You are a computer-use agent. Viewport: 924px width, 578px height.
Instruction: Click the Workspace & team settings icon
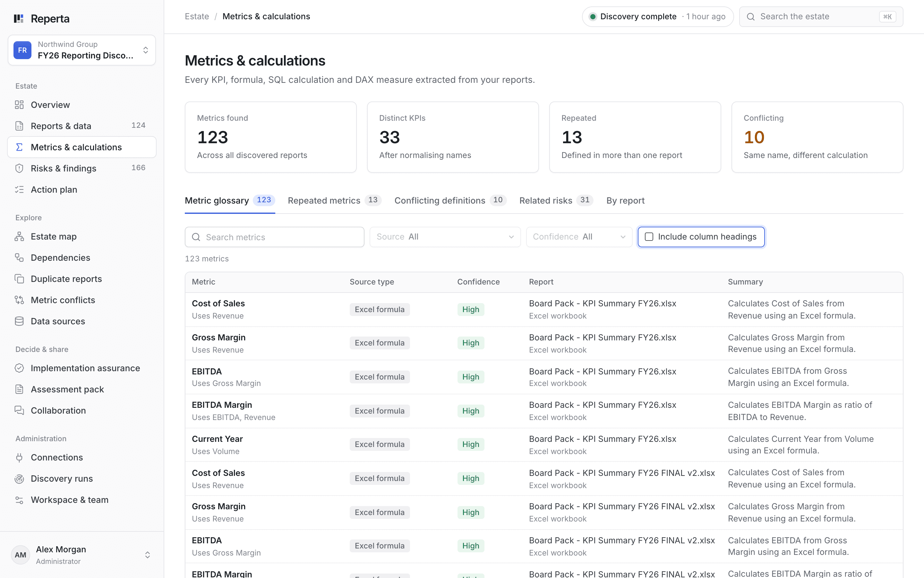click(x=19, y=500)
